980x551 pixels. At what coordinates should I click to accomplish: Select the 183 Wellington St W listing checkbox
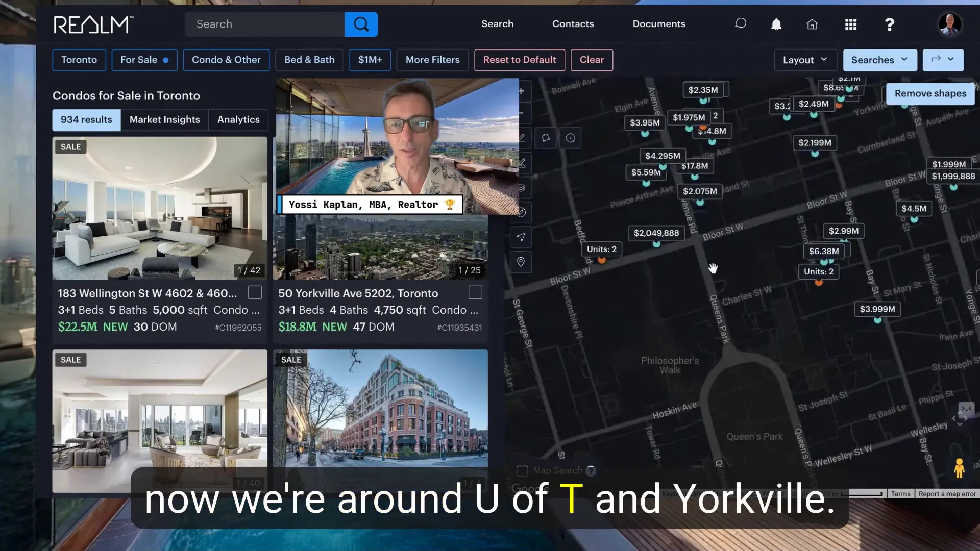(x=255, y=292)
